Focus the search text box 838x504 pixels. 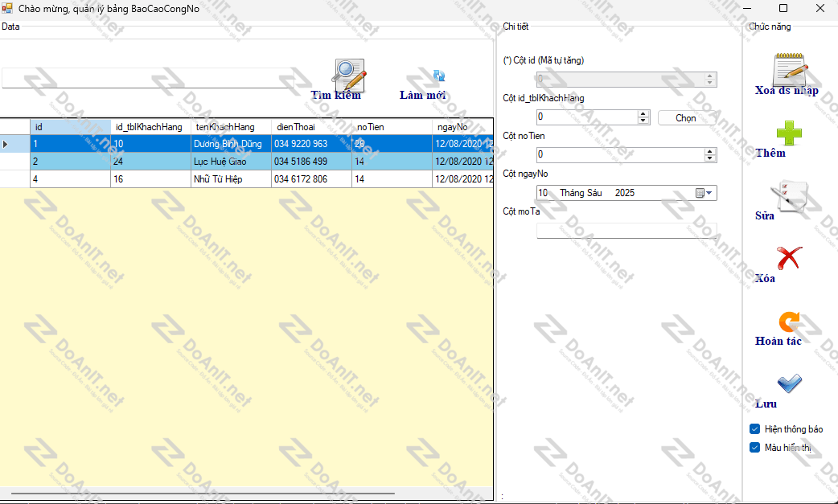point(148,78)
